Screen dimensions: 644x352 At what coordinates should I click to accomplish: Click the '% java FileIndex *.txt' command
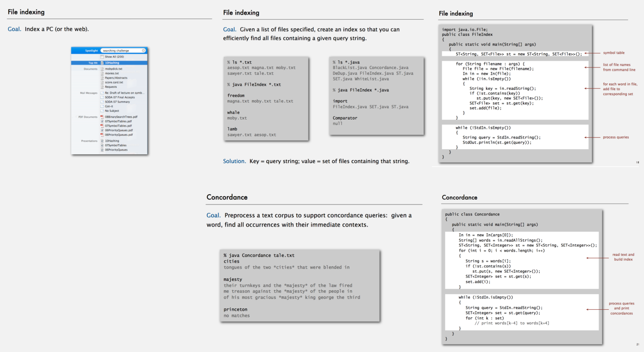pyautogui.click(x=254, y=84)
